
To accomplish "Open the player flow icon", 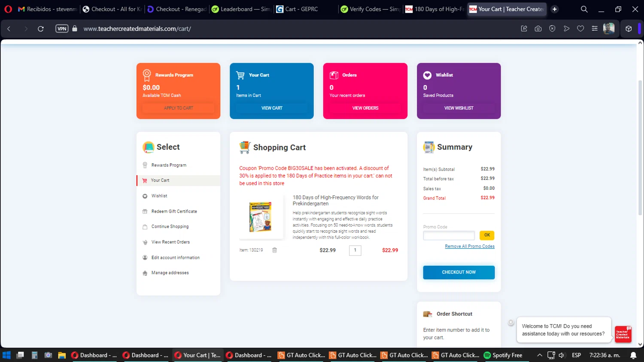I will pos(566,29).
